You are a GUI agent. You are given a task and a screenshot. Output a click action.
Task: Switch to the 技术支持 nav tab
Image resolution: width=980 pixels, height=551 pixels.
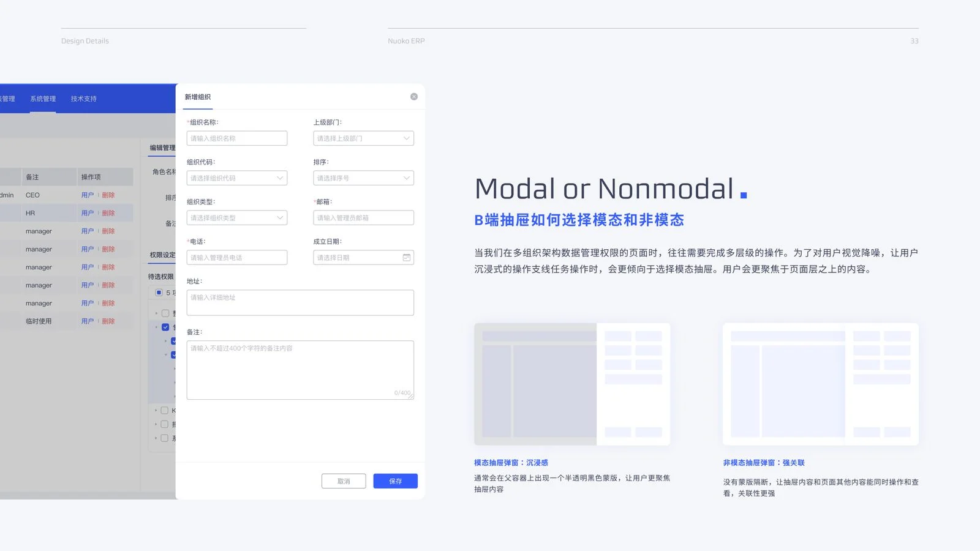[x=83, y=99]
